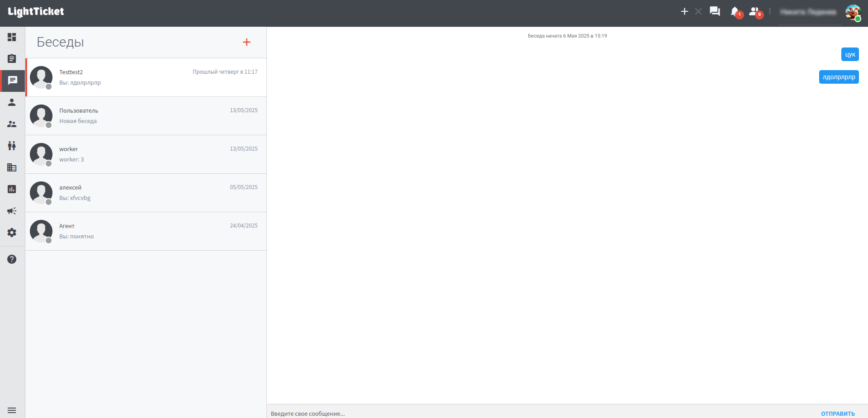Open the single user icon in sidebar

(12, 102)
